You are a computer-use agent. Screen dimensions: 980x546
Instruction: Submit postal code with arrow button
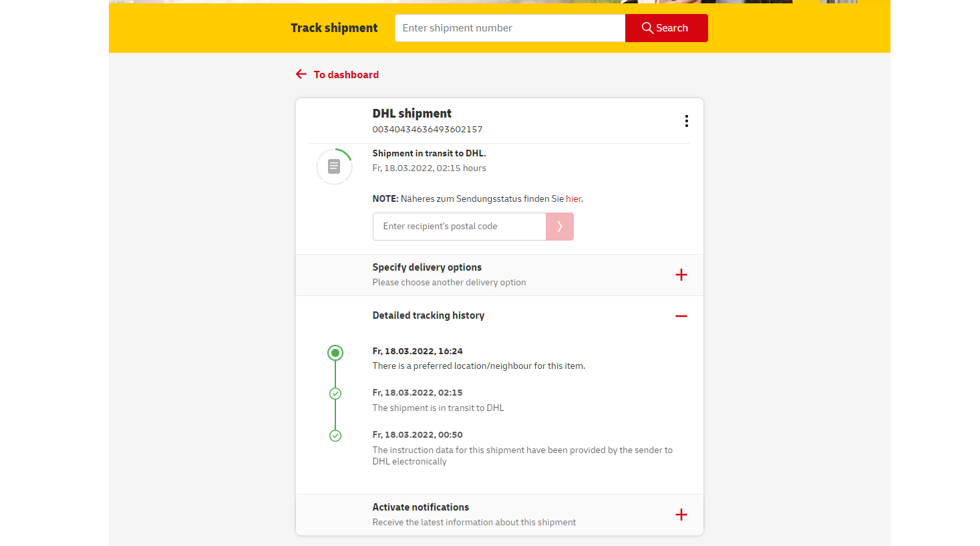point(559,227)
